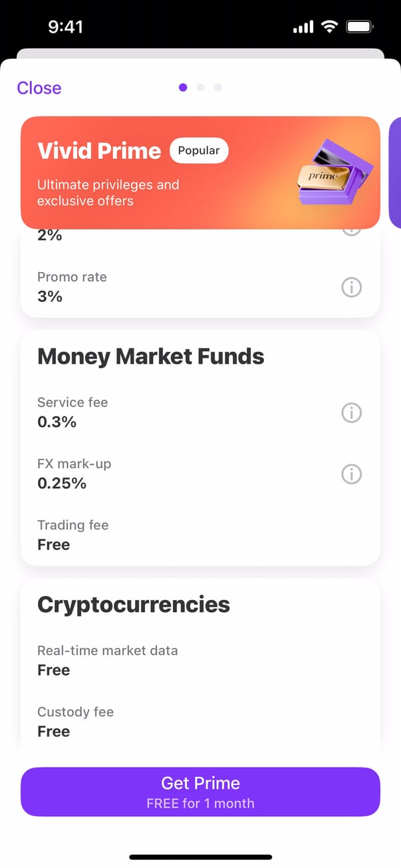Screen dimensions: 401x868
Task: Tap the FX mark-up info icon
Action: coord(351,474)
